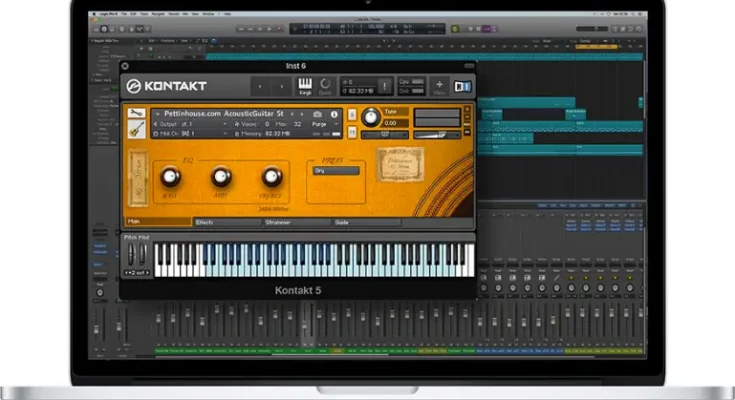The height and width of the screenshot is (400, 735).
Task: Click the Tune knob
Action: pos(371,118)
